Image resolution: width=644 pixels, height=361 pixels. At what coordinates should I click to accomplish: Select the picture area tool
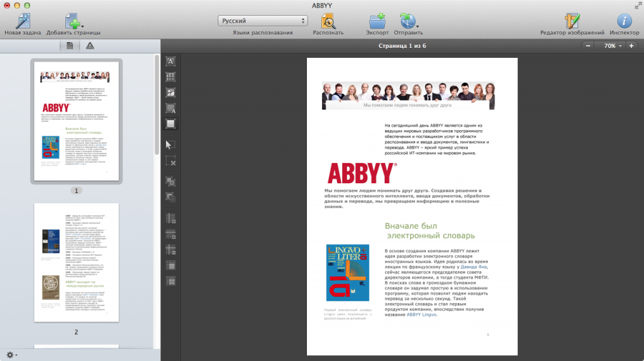click(170, 92)
